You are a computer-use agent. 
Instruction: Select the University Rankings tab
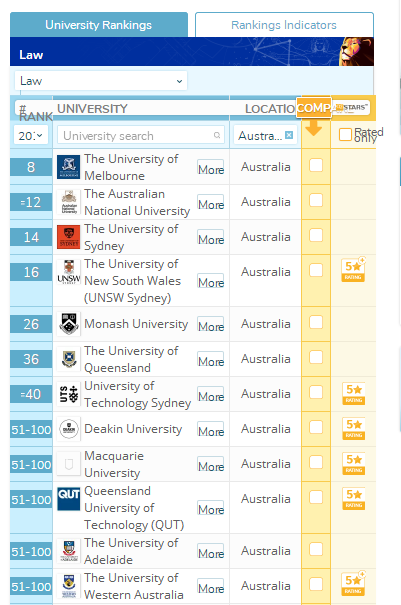pos(99,25)
